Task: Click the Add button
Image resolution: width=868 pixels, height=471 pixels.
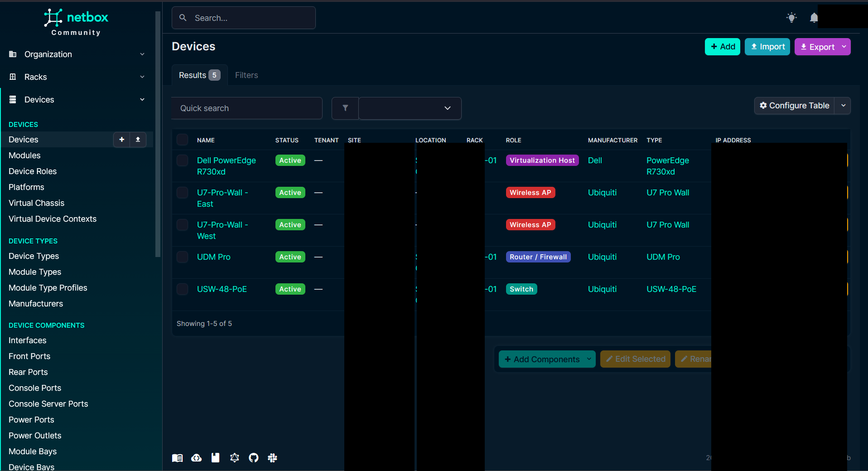Action: (x=722, y=47)
